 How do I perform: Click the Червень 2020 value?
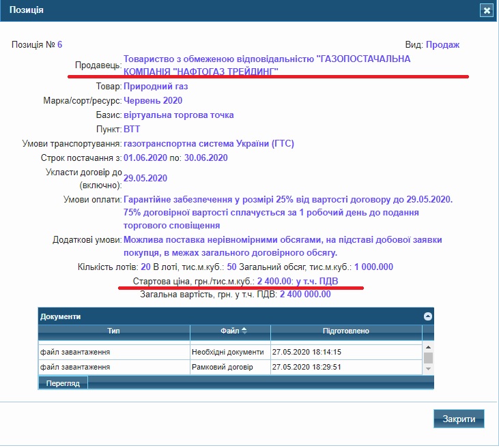tap(153, 101)
